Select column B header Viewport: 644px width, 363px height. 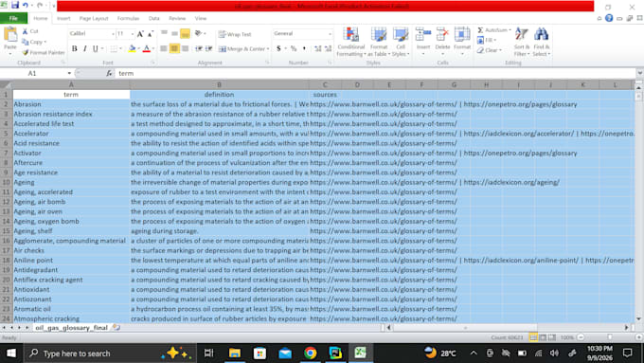pos(220,84)
